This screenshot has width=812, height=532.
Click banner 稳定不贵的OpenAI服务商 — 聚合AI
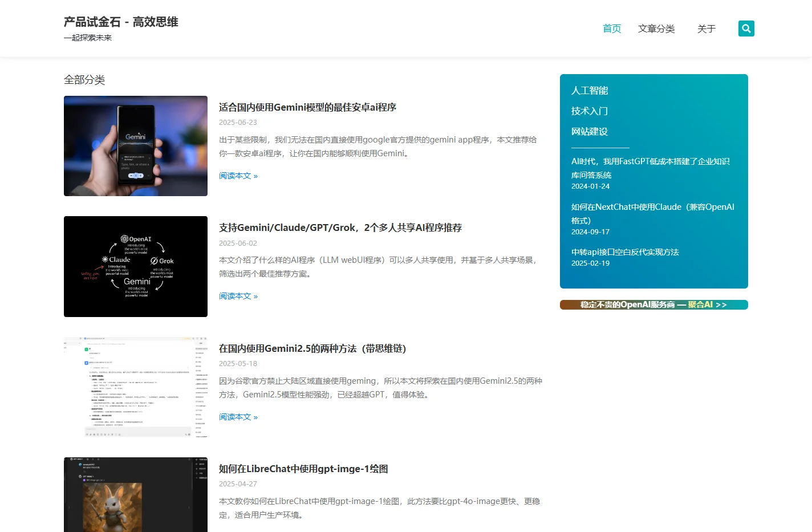(654, 304)
